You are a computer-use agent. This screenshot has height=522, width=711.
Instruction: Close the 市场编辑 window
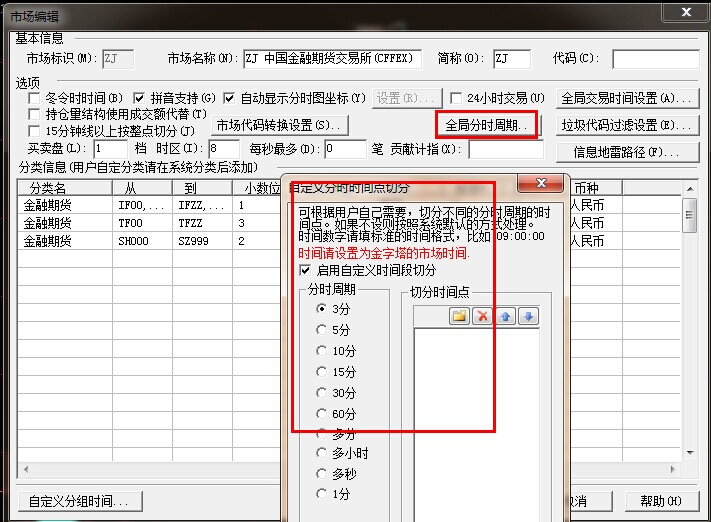683,13
